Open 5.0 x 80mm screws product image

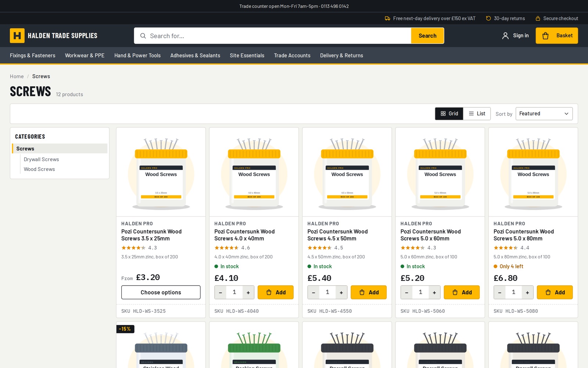click(533, 172)
